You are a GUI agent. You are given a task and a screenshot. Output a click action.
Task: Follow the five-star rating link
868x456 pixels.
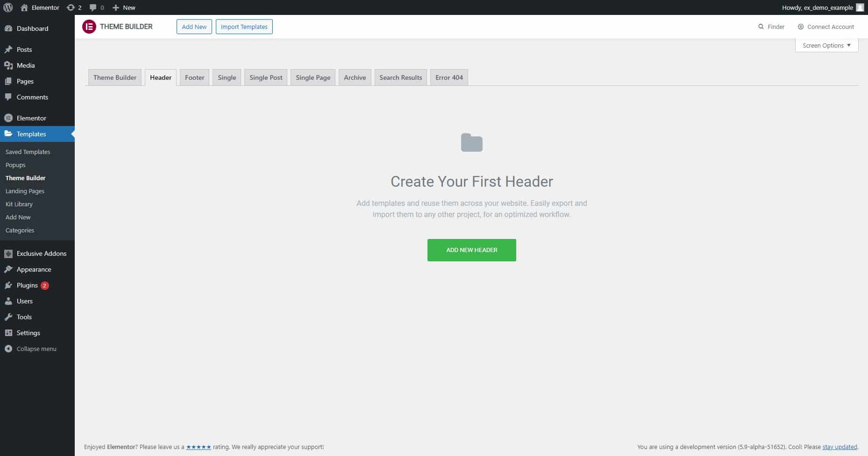coord(199,447)
